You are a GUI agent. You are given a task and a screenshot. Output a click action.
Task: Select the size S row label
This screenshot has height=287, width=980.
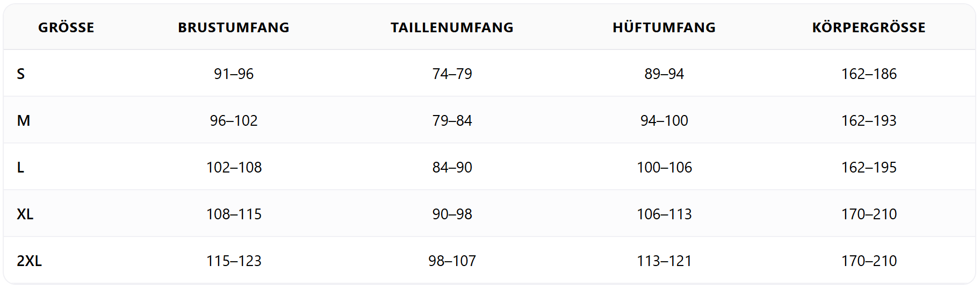(21, 74)
